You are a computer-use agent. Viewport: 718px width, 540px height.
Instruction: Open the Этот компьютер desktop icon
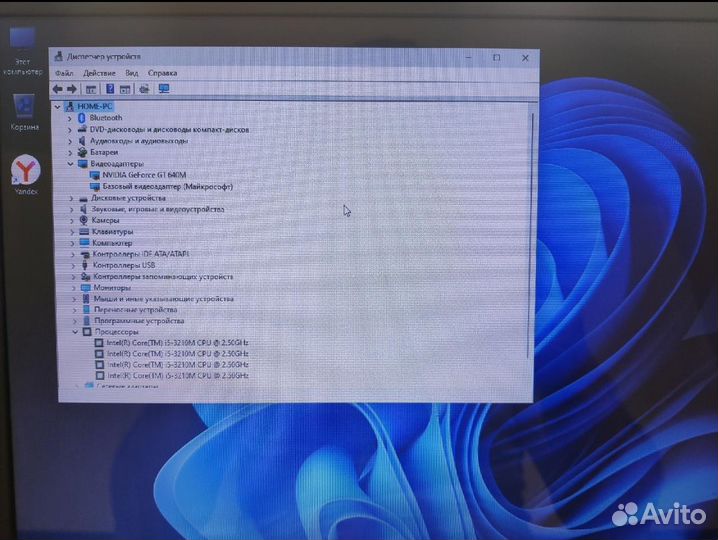22,52
